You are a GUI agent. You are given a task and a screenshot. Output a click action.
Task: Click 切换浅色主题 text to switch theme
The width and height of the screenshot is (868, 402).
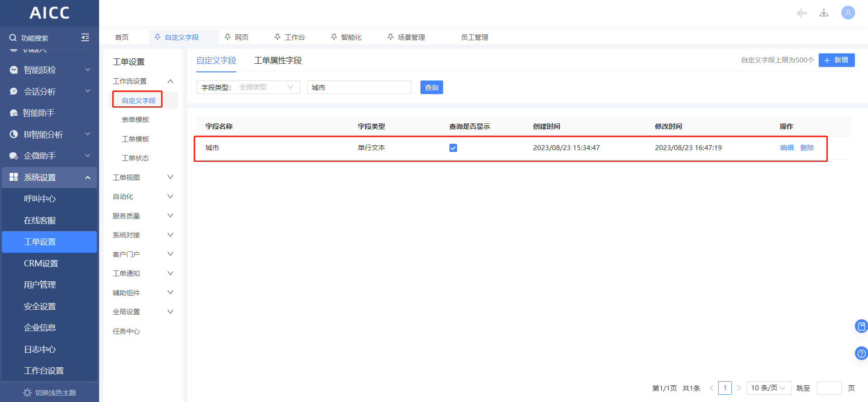[56, 393]
